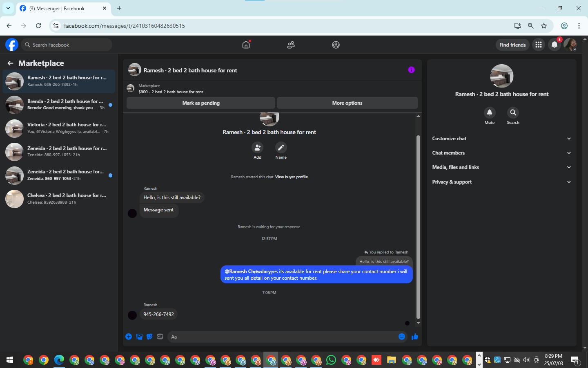
Task: Open Chrome three-dot menu
Action: [x=579, y=26]
